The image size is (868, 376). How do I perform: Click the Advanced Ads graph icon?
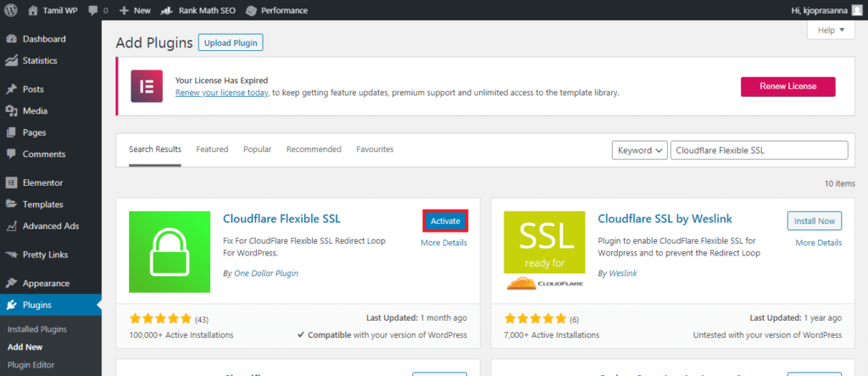pyautogui.click(x=12, y=227)
